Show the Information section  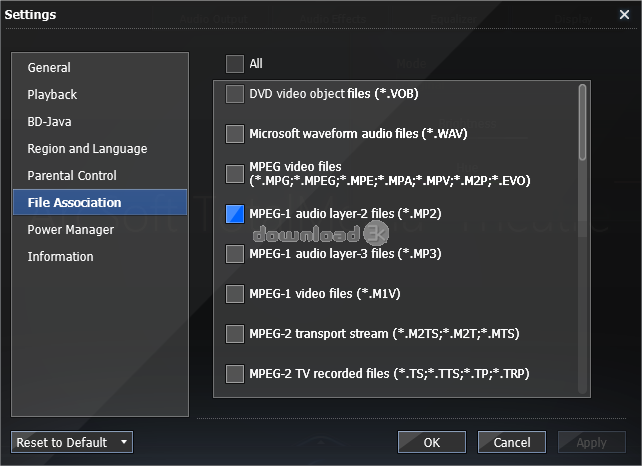(x=60, y=257)
